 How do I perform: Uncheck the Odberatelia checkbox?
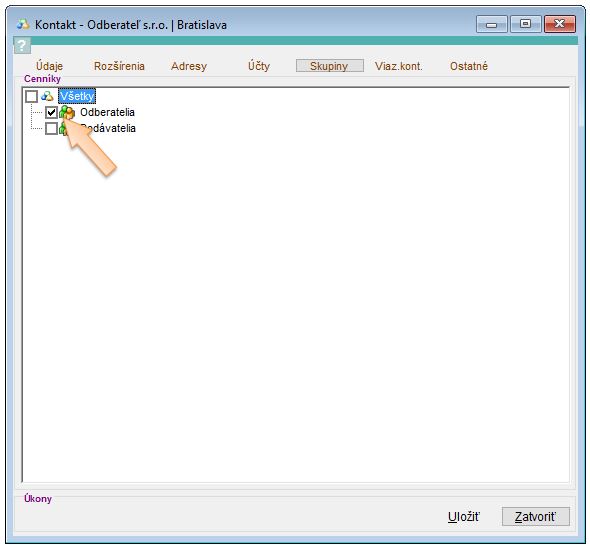point(51,112)
